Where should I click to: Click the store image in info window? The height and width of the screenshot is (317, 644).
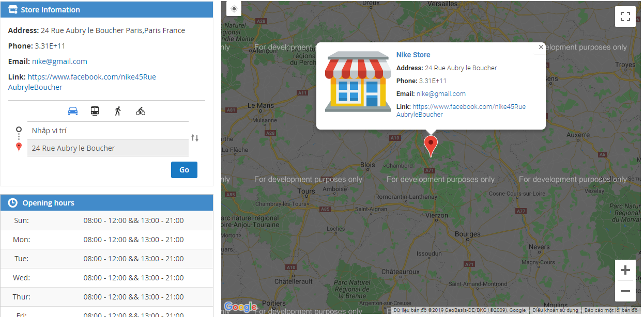coord(358,81)
